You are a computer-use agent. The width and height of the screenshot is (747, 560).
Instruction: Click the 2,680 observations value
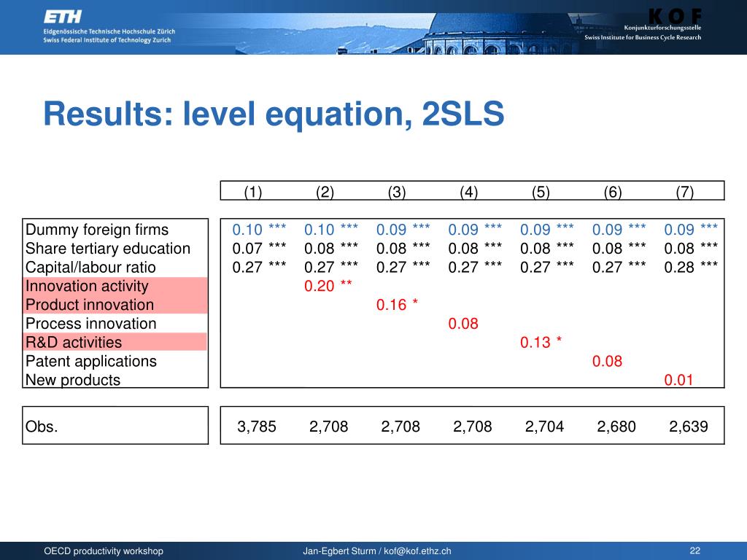pos(616,426)
